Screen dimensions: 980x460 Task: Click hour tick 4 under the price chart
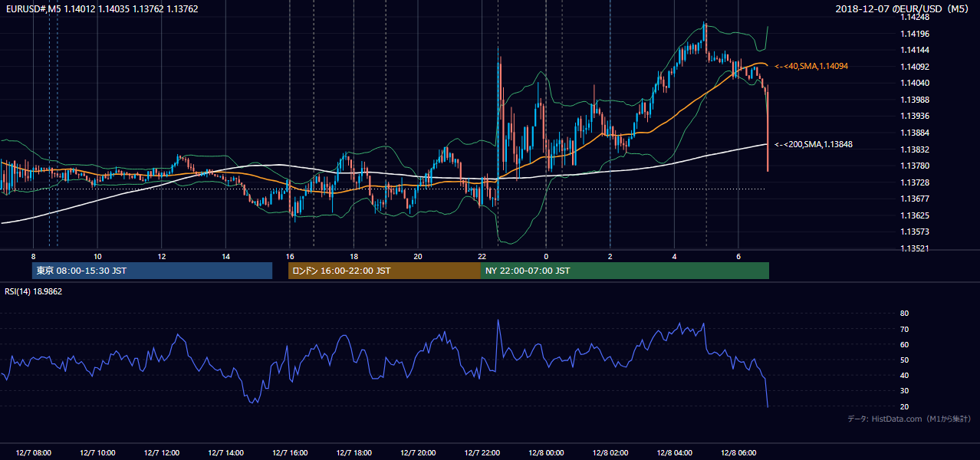click(674, 256)
